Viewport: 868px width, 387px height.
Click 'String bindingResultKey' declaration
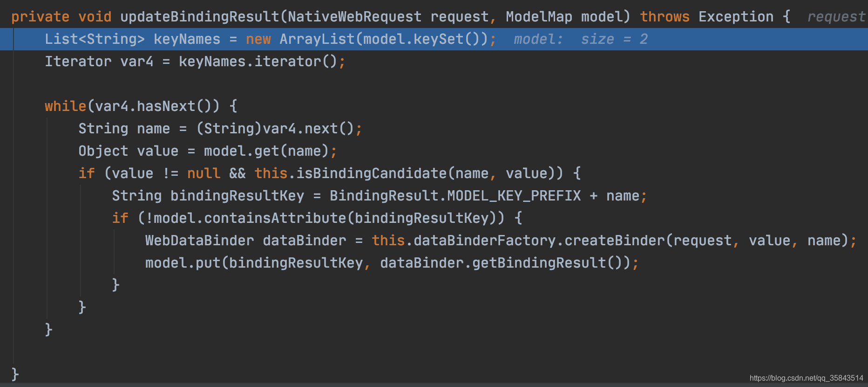click(208, 196)
